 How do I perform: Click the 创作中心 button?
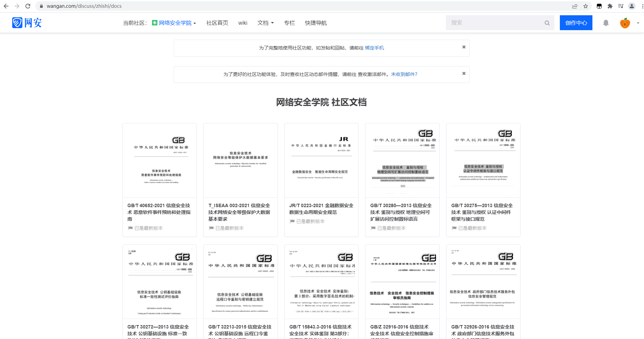[576, 23]
